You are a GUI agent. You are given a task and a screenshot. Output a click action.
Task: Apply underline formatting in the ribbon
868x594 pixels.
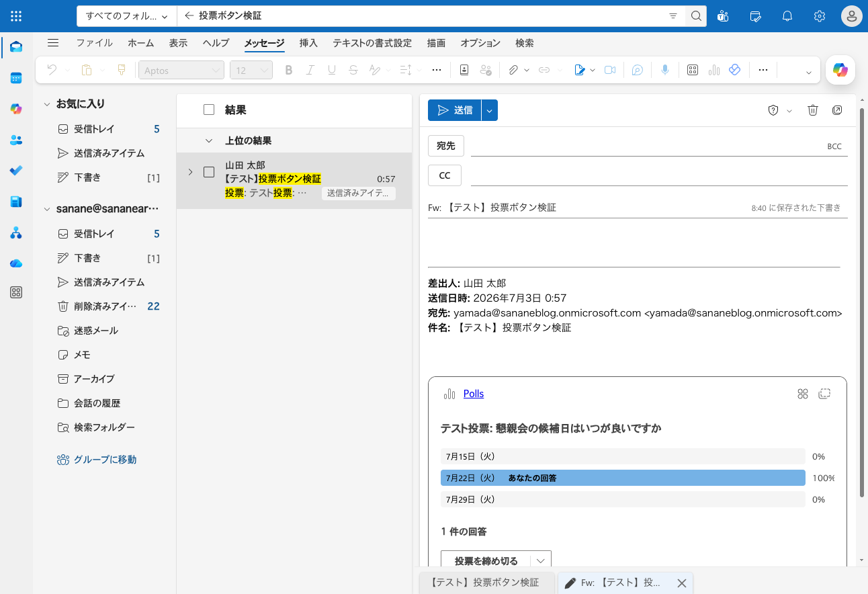click(x=332, y=70)
